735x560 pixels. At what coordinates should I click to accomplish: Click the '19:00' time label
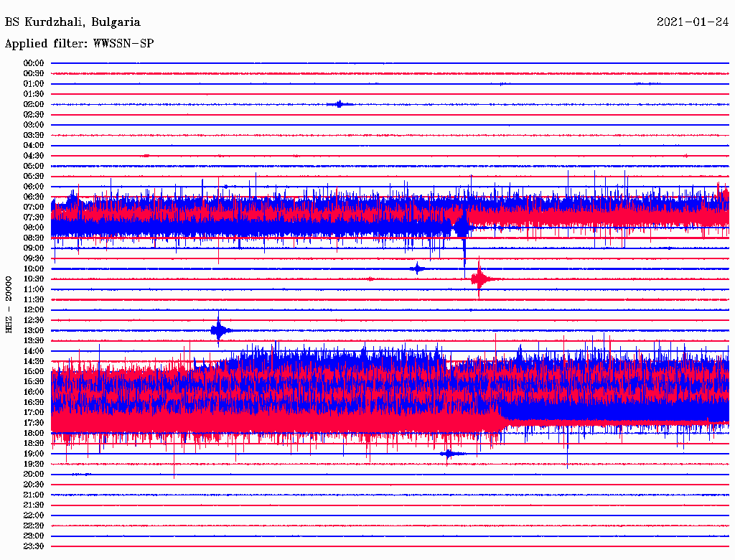tap(34, 454)
